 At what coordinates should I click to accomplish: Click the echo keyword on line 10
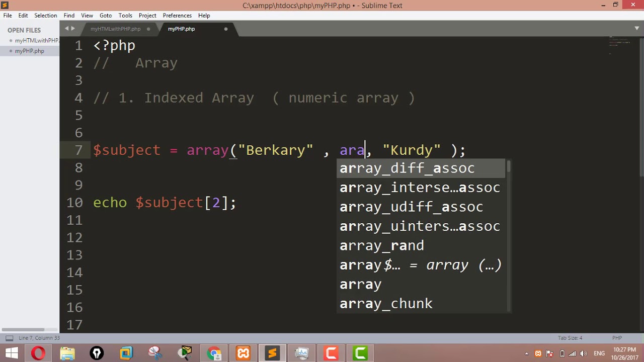pyautogui.click(x=110, y=203)
